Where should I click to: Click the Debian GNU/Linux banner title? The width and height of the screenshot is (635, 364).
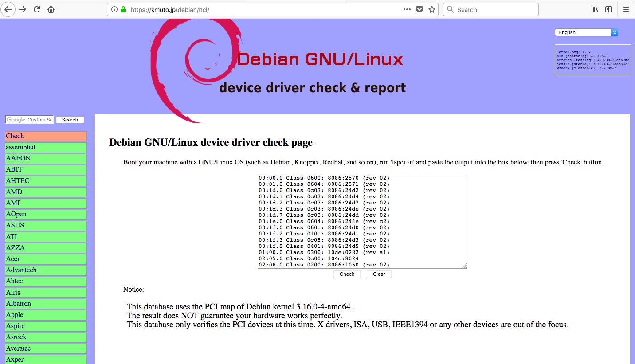click(x=320, y=59)
